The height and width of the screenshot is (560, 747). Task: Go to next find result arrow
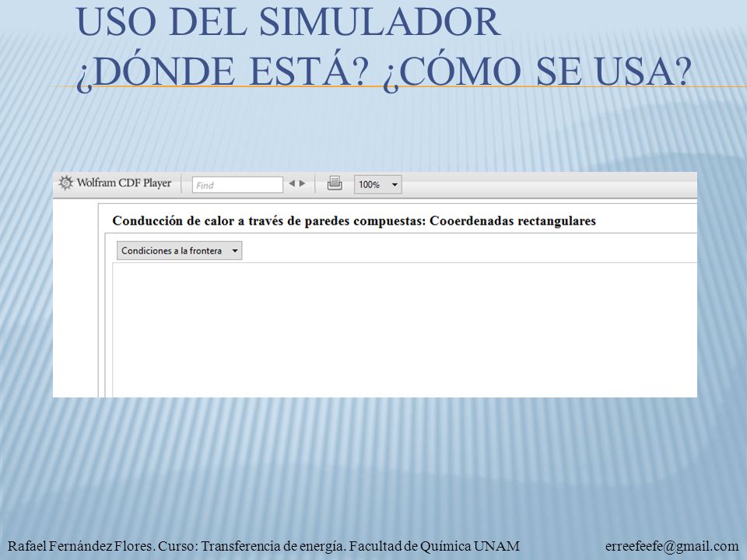(x=302, y=184)
